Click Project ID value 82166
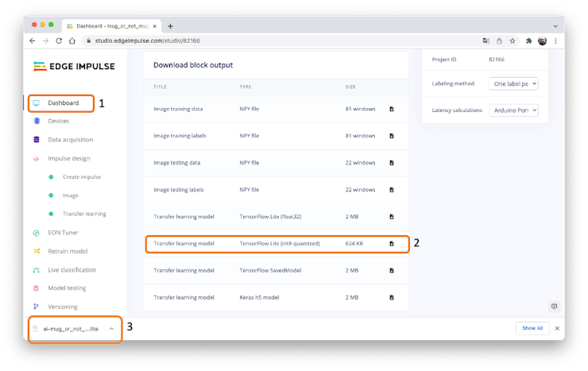Viewport: 588px width, 371px height. pyautogui.click(x=497, y=60)
